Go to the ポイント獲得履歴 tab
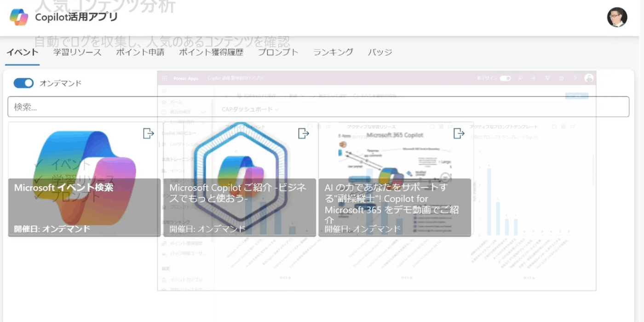 click(211, 52)
